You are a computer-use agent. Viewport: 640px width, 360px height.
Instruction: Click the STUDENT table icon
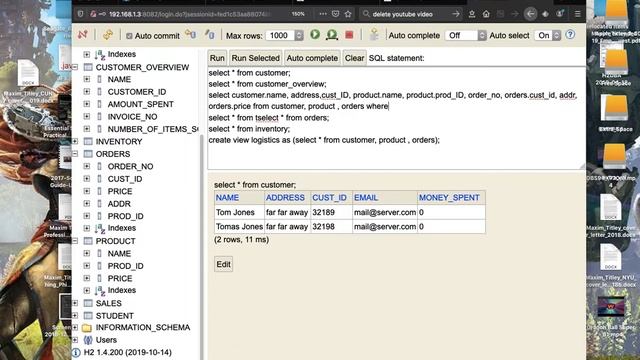tap(88, 316)
